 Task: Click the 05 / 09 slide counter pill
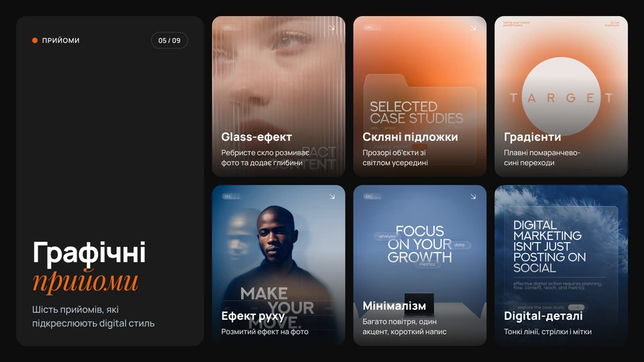[x=169, y=40]
